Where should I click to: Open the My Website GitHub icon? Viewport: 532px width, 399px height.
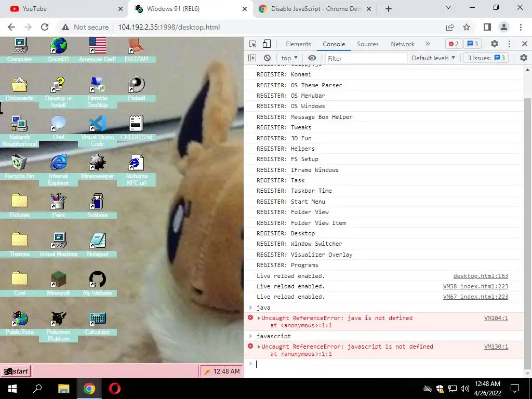(x=97, y=280)
